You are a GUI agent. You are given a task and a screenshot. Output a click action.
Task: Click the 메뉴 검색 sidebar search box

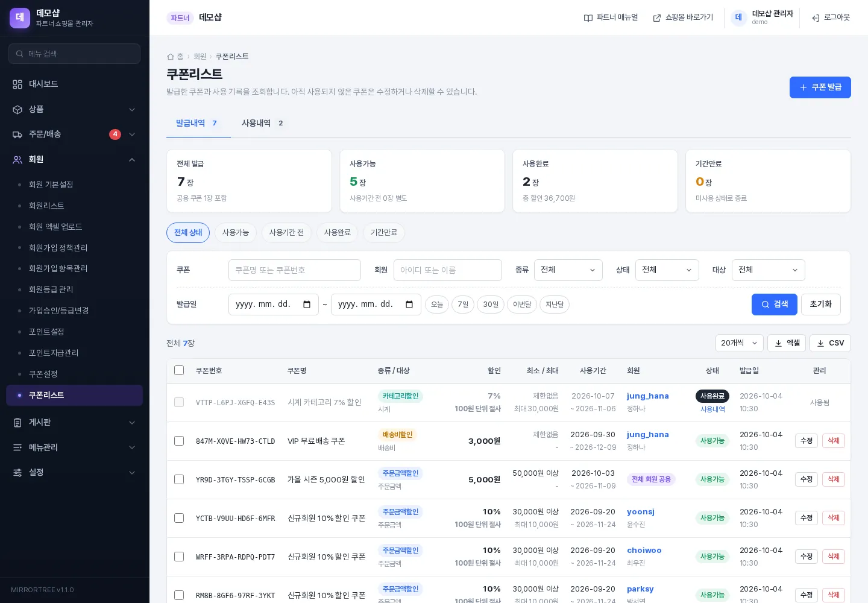point(75,54)
